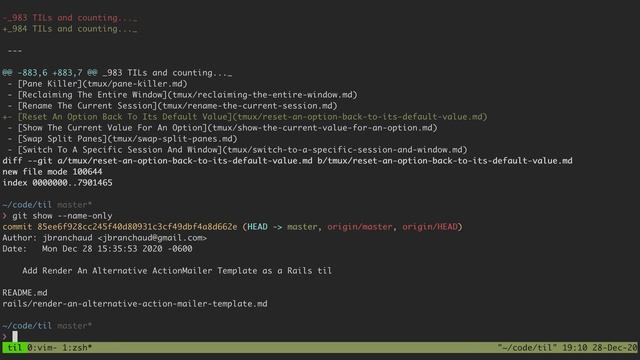Viewport: 640px width, 360px height.
Task: Click 'rails/render-an-alternative-action-mailer-template.md' file name
Action: 135,304
